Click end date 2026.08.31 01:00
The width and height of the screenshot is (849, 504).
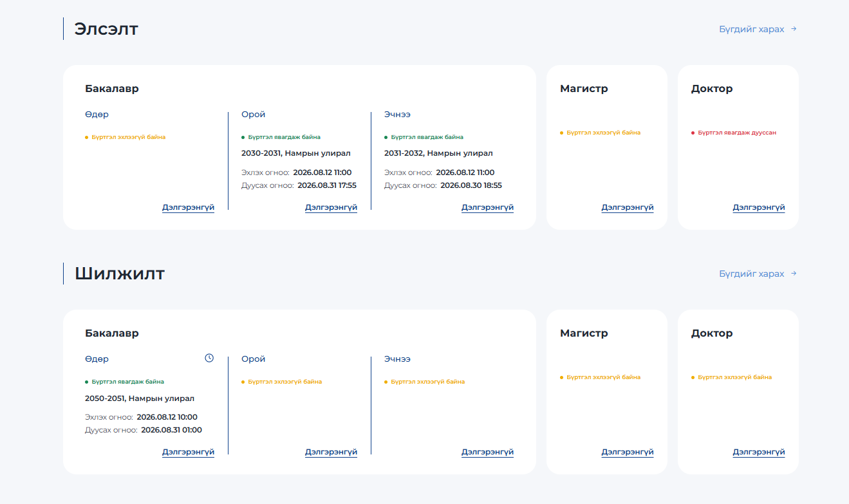pyautogui.click(x=172, y=430)
